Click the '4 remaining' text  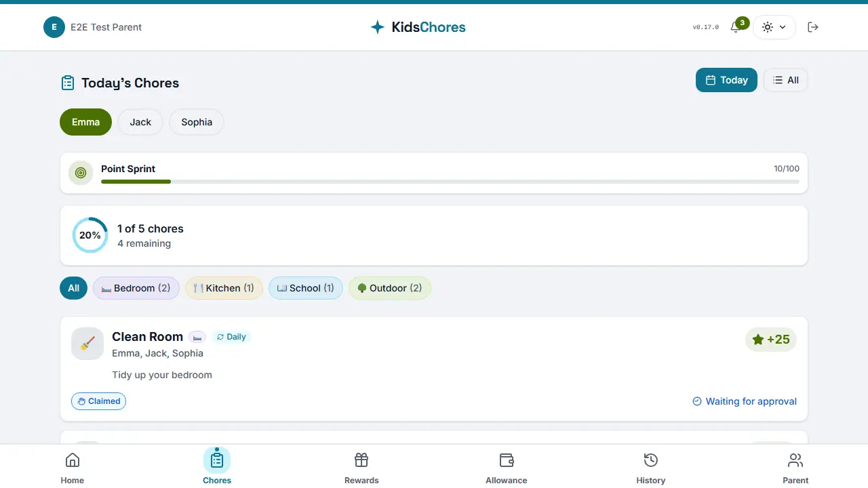(x=144, y=243)
